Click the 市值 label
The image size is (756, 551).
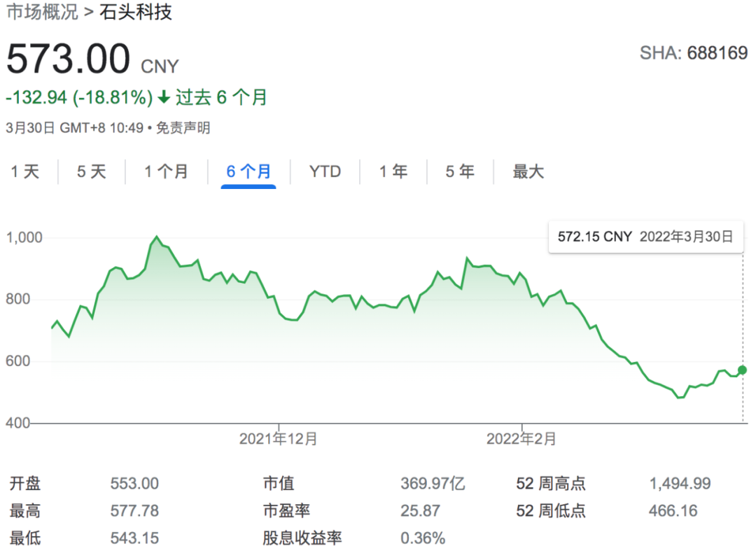[279, 484]
